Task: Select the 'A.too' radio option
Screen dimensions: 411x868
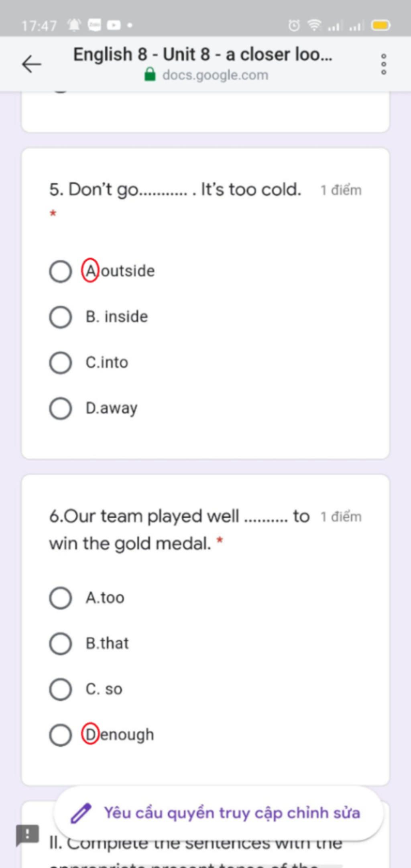Action: 61,598
